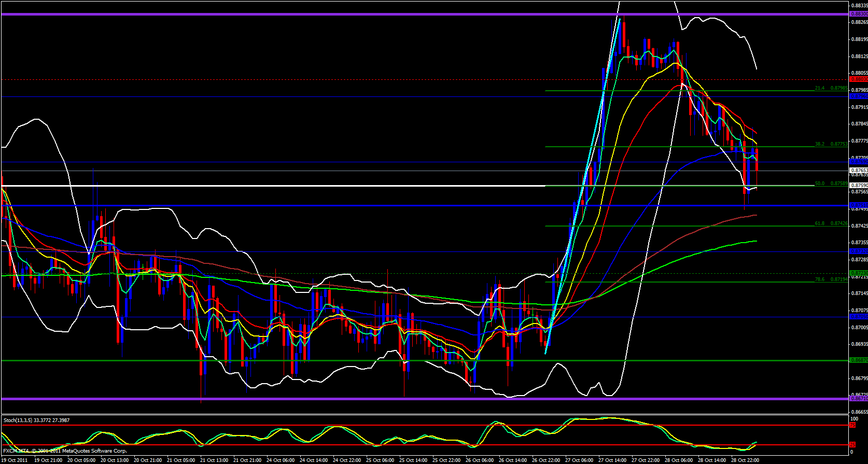Click the 20 Oct 05:00 time label
Viewport: 868px width, 464px height.
pyautogui.click(x=81, y=460)
